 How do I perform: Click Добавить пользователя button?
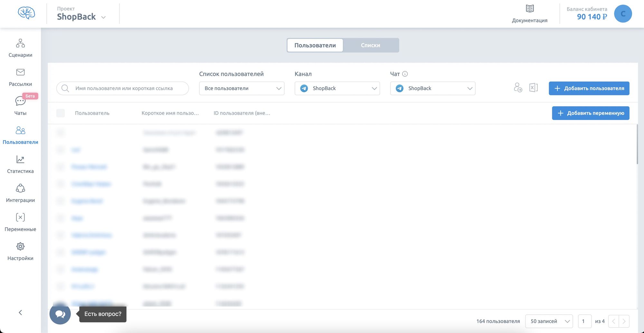point(589,88)
